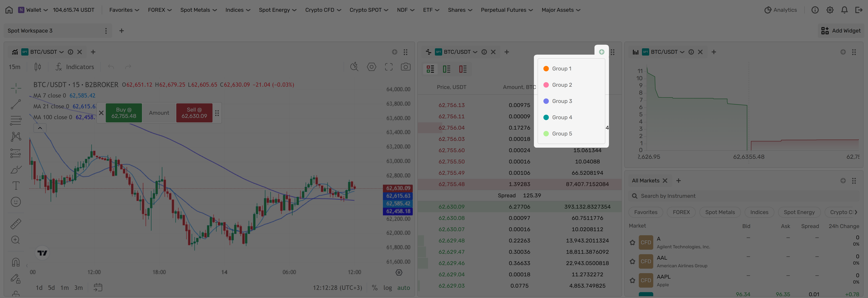Favorite the AAL market star
The image size is (868, 298).
coord(632,261)
